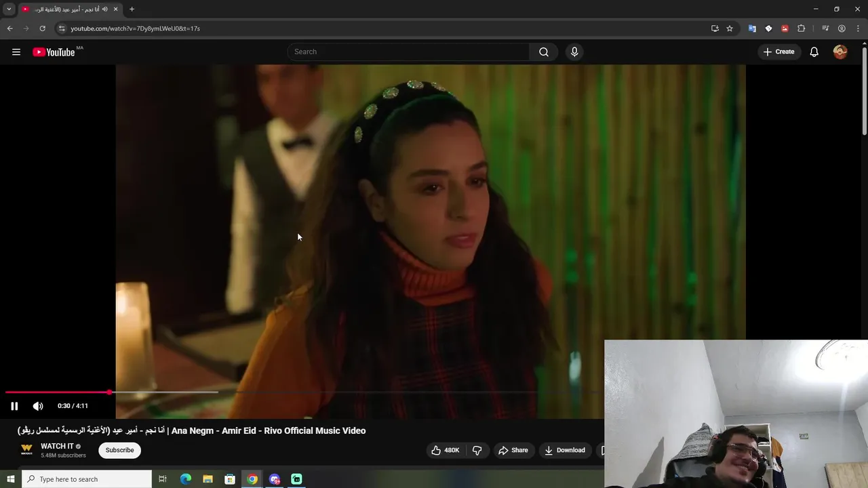The height and width of the screenshot is (488, 868).
Task: Bookmark this page with star icon
Action: tap(730, 28)
